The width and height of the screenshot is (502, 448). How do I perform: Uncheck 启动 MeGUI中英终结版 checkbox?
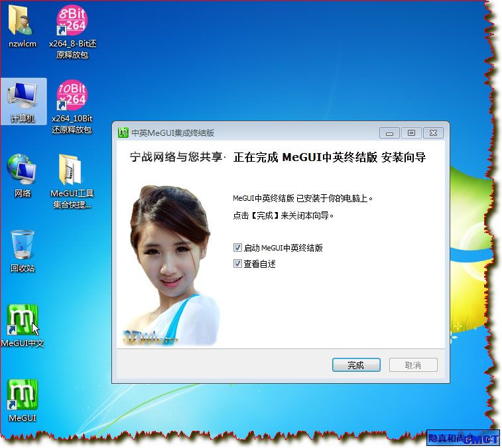238,248
